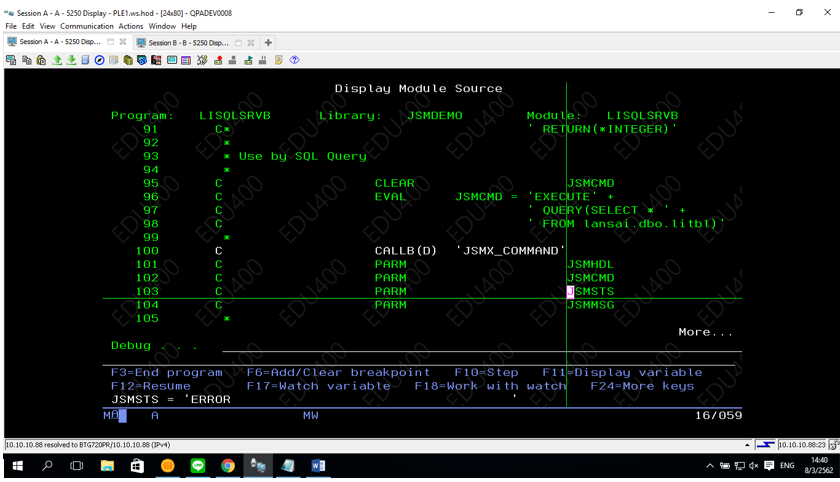This screenshot has width=840, height=482.
Task: Close the Session B tab
Action: [250, 42]
